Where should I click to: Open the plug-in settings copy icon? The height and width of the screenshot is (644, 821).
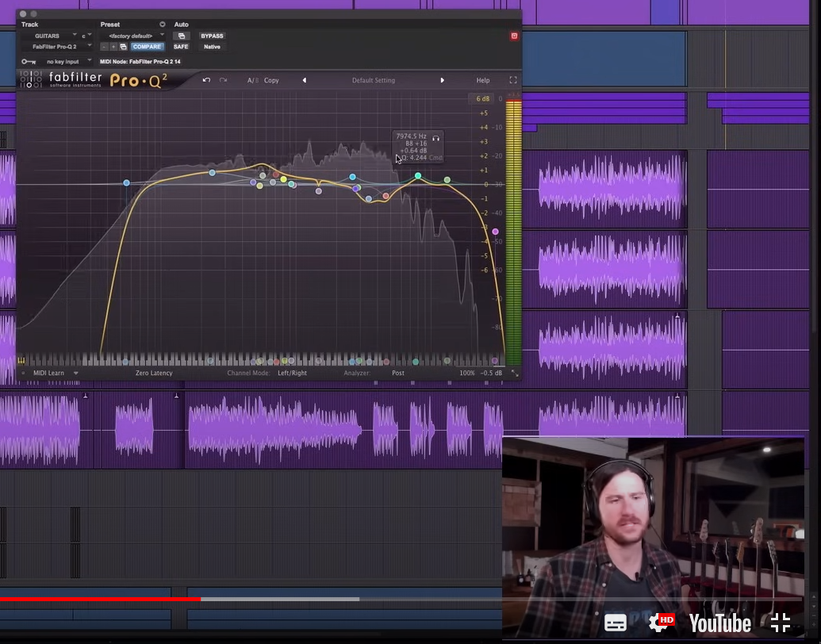coord(181,36)
